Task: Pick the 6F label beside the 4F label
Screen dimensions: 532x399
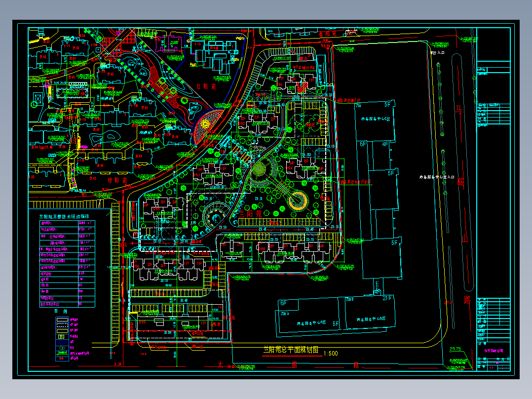Action: [363, 144]
